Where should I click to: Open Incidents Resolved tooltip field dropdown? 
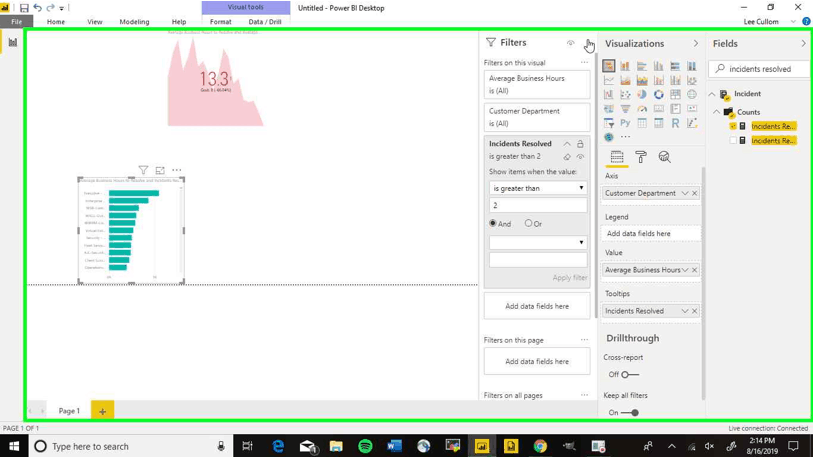point(685,311)
